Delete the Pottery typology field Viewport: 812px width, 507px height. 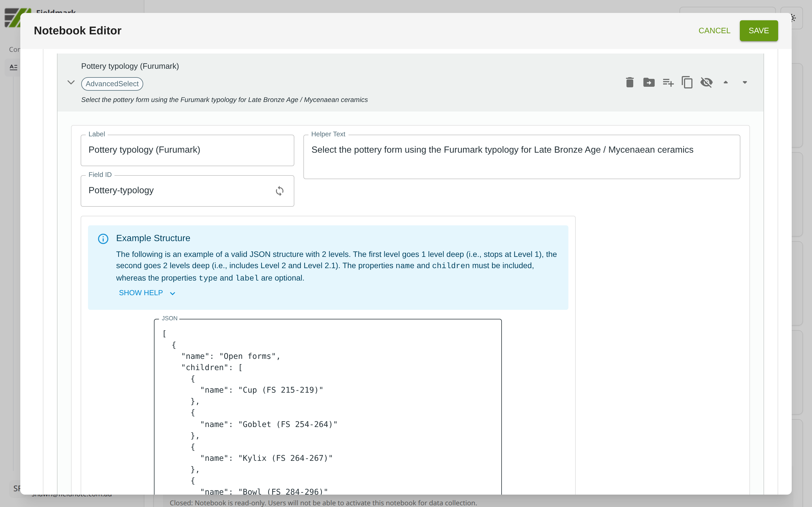630,82
